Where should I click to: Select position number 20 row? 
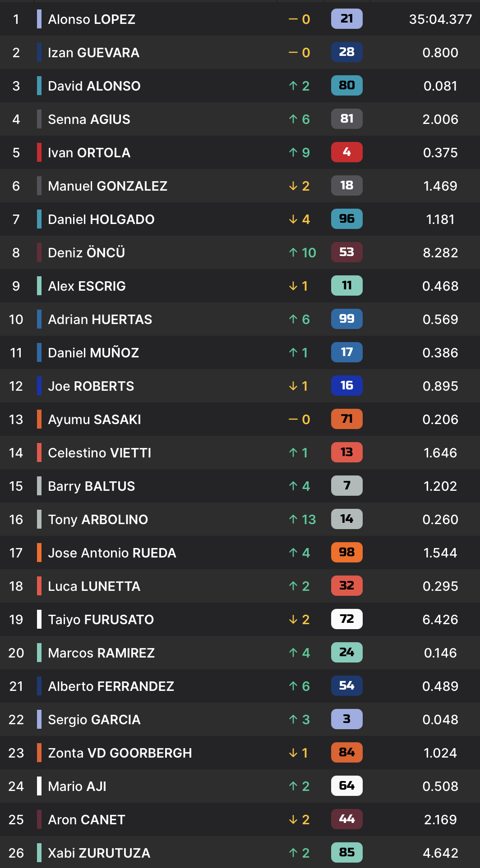(x=240, y=653)
